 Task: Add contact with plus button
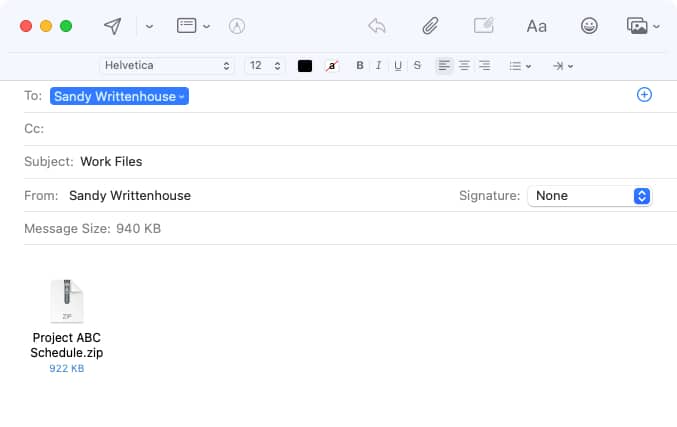[644, 95]
